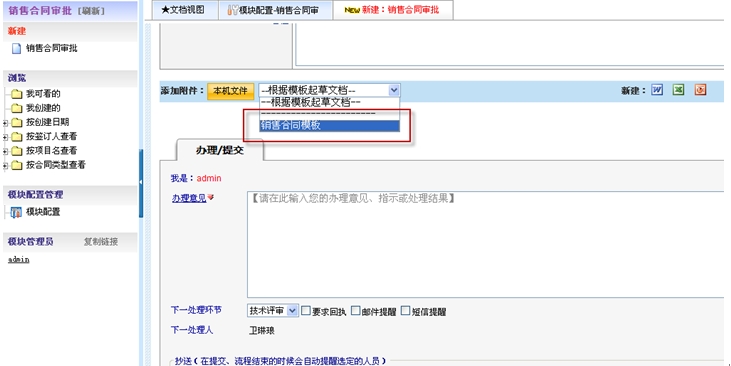Enable the 短信提醒 checkbox

coord(406,311)
